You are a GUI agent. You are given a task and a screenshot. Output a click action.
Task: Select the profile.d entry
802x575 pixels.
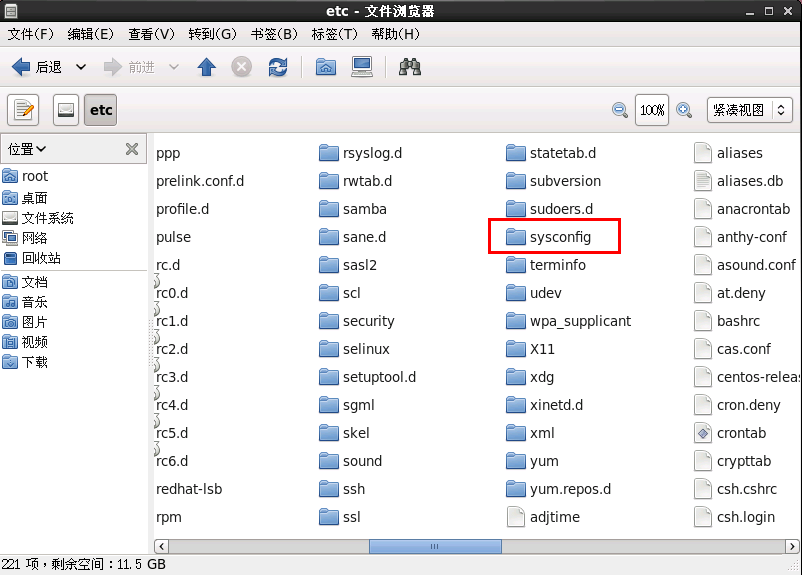pos(183,209)
